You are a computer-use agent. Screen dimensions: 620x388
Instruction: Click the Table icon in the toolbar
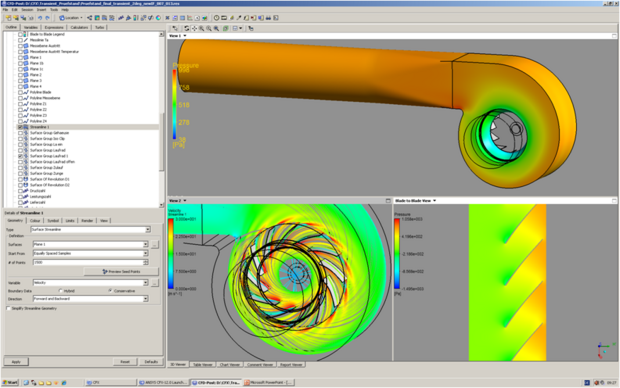point(182,18)
